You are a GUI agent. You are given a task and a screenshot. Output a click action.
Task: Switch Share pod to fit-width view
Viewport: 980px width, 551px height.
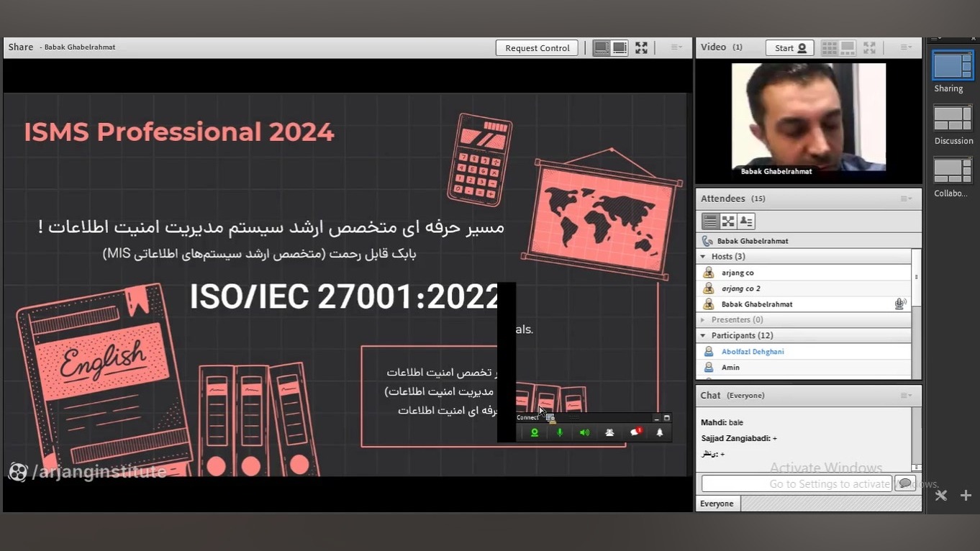(x=602, y=47)
